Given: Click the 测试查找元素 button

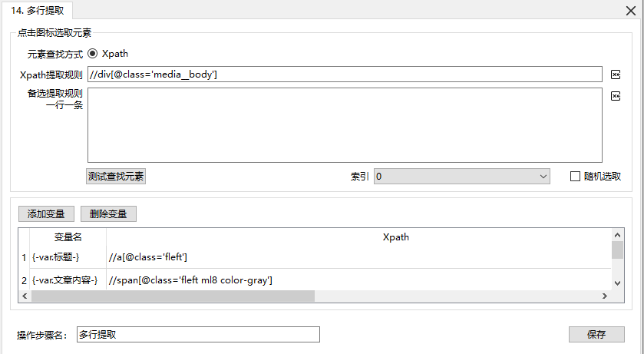Looking at the screenshot, I should [x=116, y=177].
